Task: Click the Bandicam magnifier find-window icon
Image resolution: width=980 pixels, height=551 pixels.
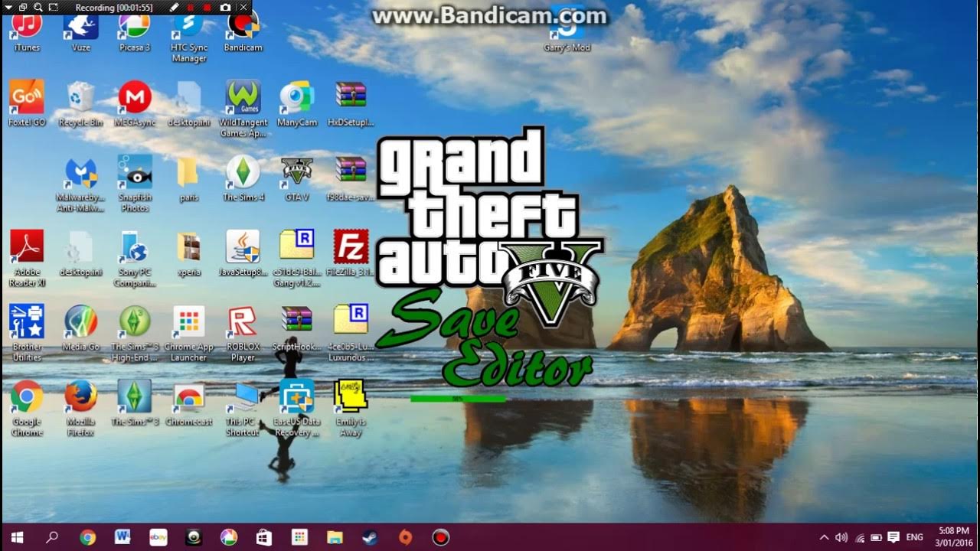Action: pos(38,7)
